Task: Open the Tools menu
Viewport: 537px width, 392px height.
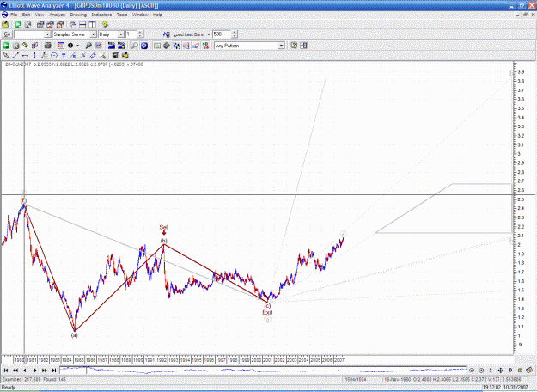Action: (x=122, y=15)
